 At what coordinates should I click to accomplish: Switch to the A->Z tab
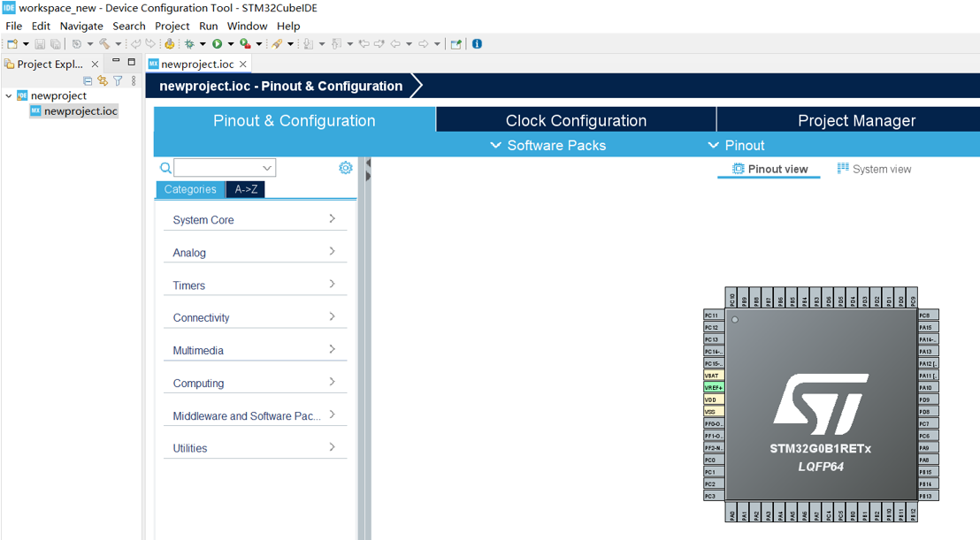click(x=246, y=189)
